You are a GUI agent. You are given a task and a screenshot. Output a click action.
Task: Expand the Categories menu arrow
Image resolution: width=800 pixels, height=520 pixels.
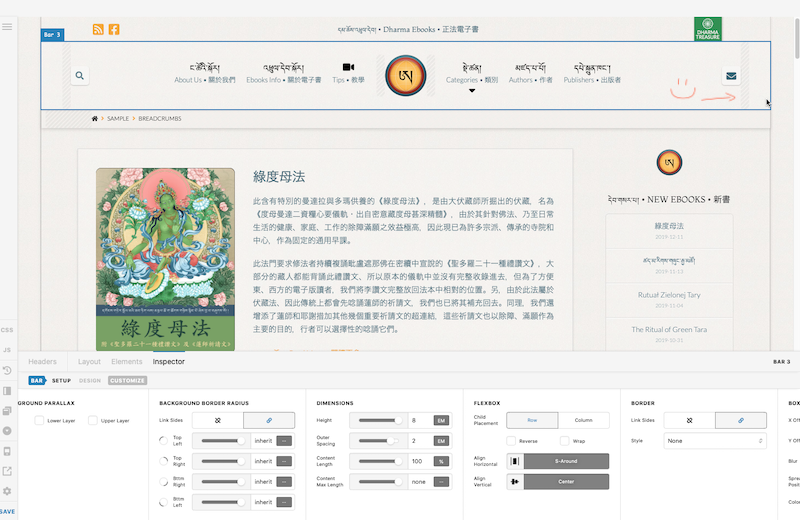[472, 91]
